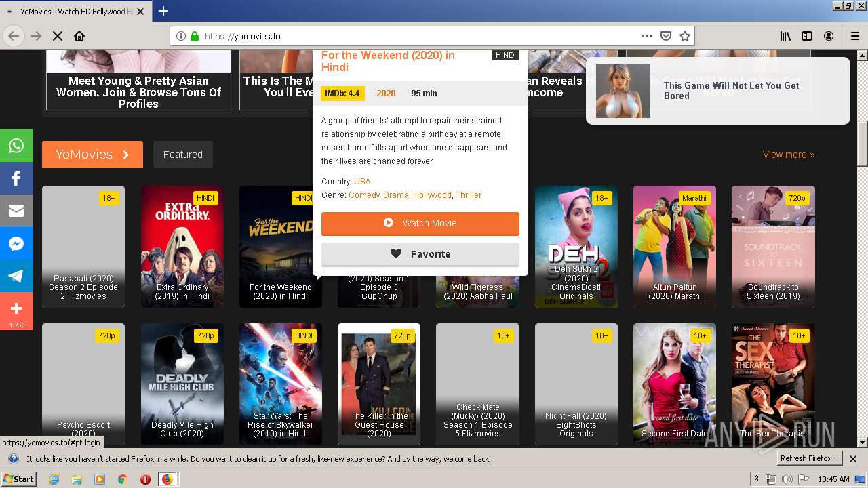Show hidden system tray icons arrow

757,479
